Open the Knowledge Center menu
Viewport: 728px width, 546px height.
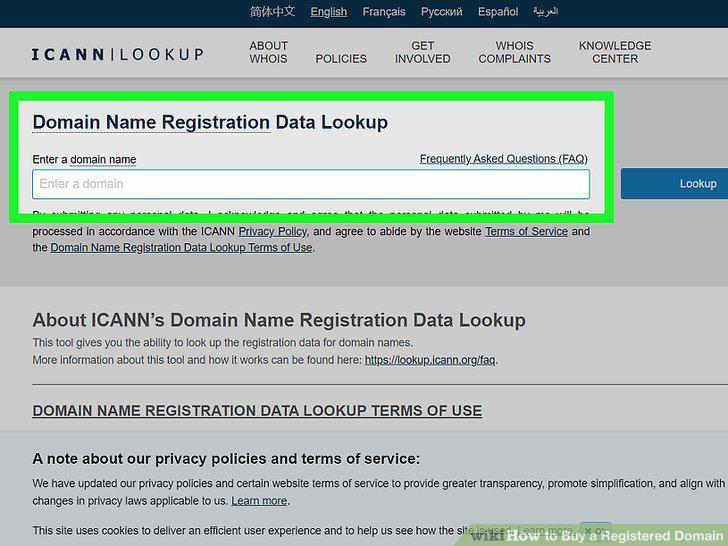click(x=615, y=52)
